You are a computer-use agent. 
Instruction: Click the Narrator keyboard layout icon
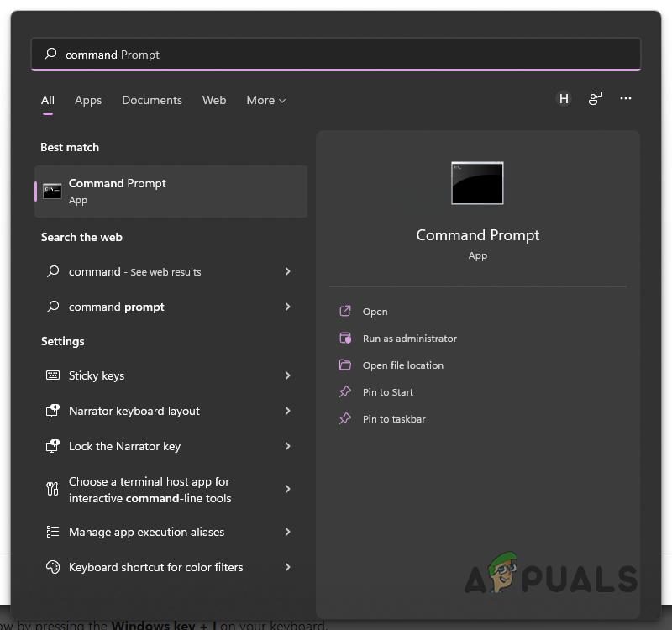pos(53,411)
